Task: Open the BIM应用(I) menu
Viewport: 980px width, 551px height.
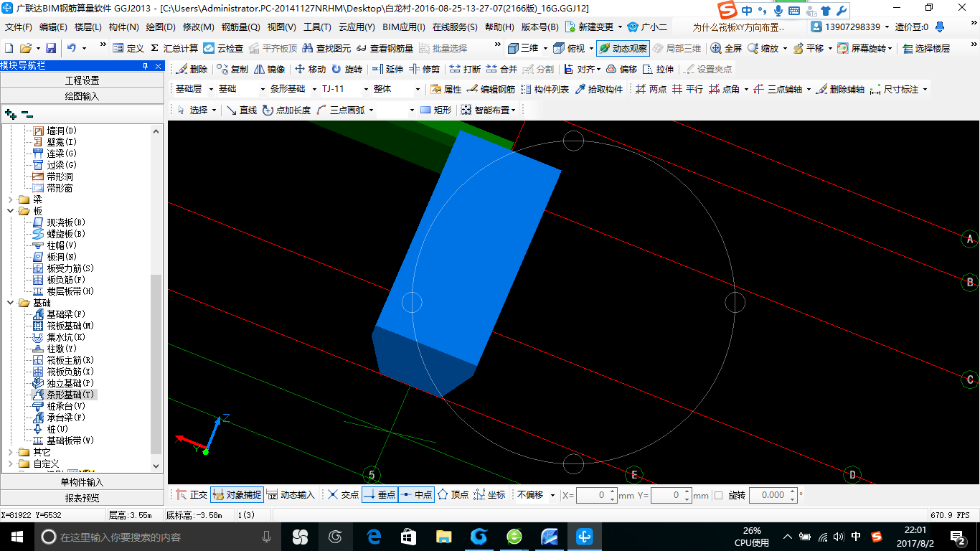Action: (x=403, y=27)
